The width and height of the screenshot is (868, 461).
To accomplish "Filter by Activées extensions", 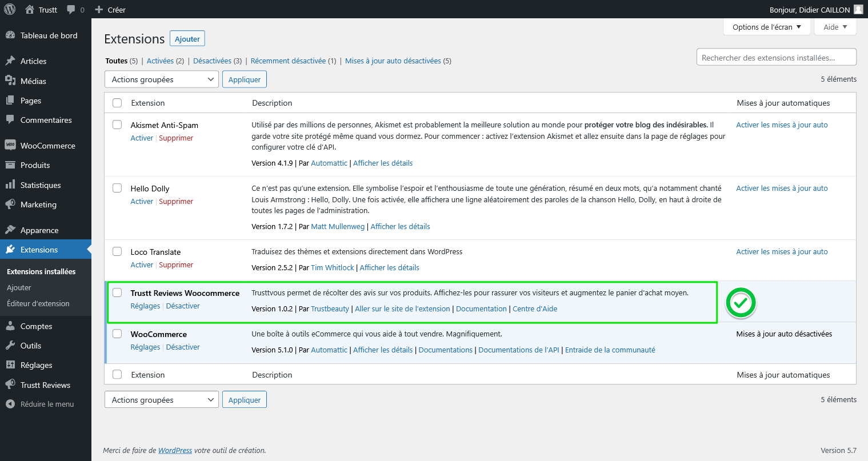I will click(x=160, y=61).
